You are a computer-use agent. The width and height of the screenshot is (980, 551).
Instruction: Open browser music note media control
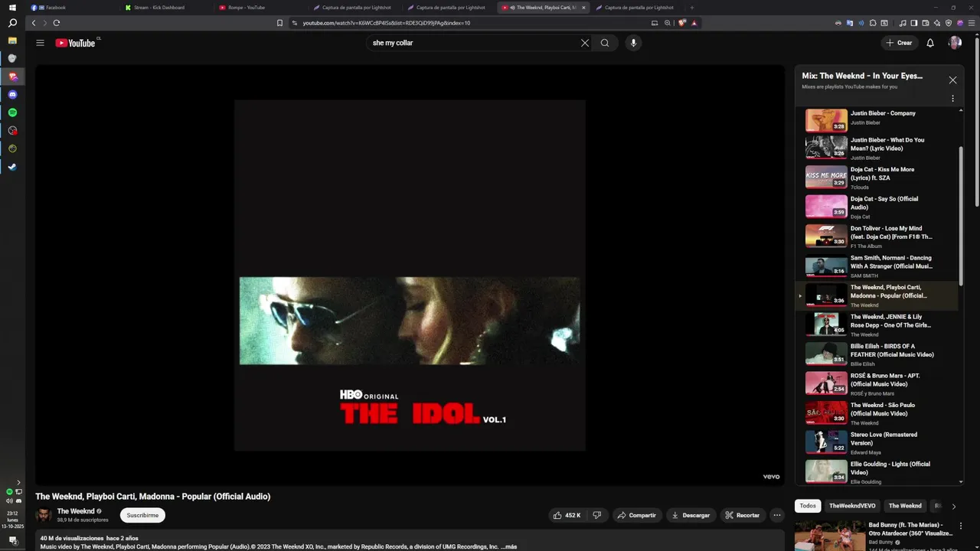point(903,23)
